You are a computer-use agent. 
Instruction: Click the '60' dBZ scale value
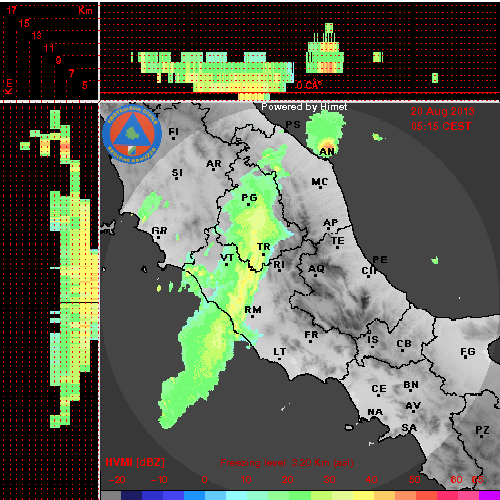click(x=456, y=480)
